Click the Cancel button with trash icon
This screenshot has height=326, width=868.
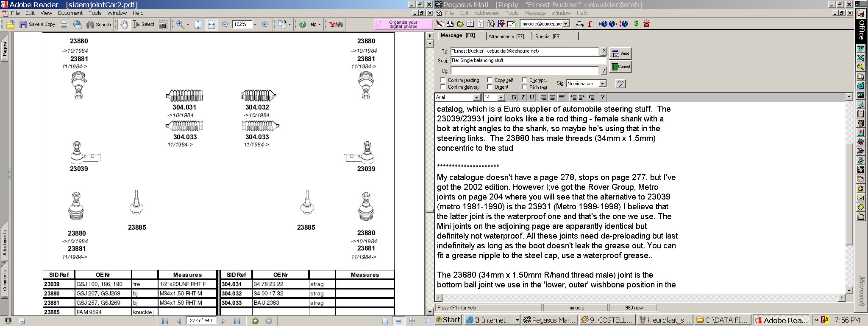[620, 67]
